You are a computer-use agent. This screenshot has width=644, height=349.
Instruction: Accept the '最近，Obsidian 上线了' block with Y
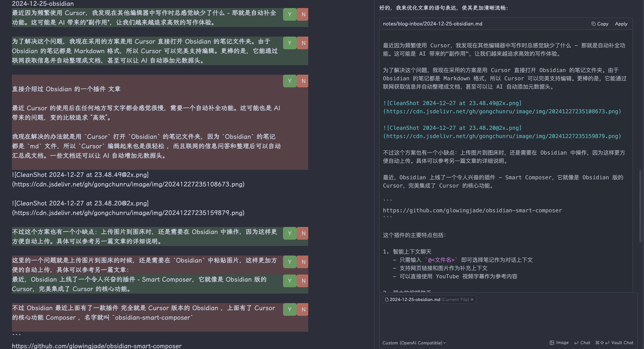290,280
